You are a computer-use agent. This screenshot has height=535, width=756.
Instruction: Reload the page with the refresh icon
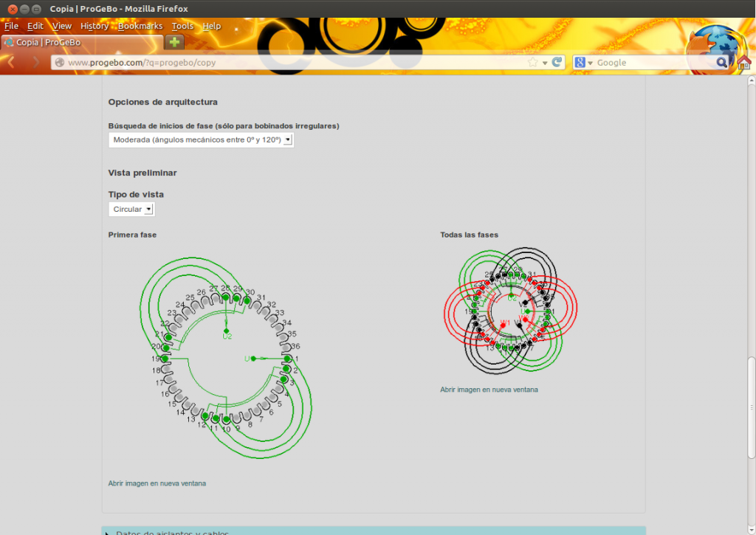557,63
